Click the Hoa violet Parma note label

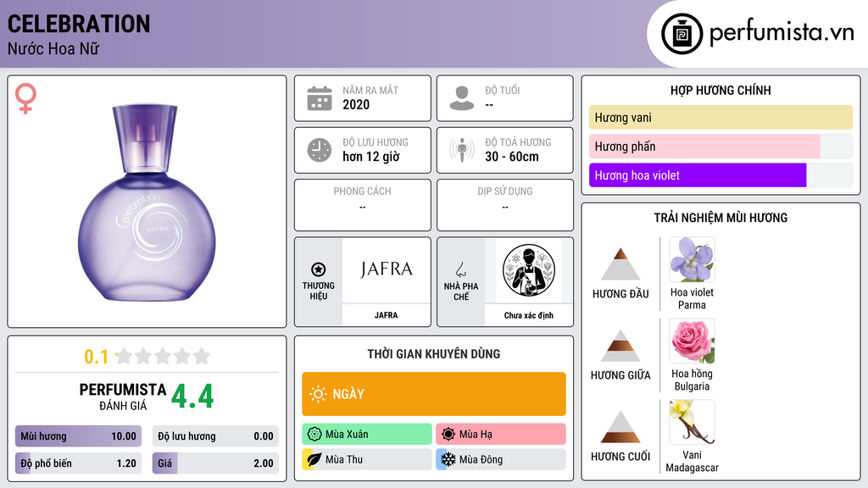coord(692,298)
